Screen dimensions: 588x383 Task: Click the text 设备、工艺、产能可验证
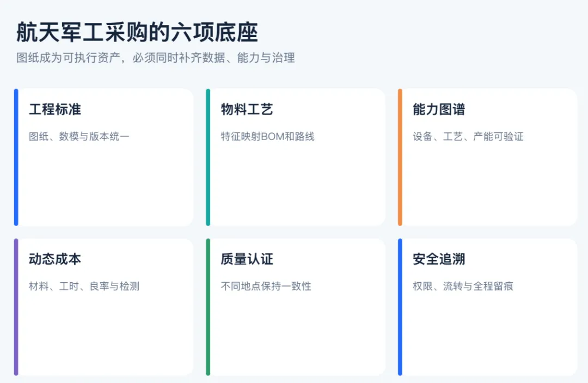[468, 136]
